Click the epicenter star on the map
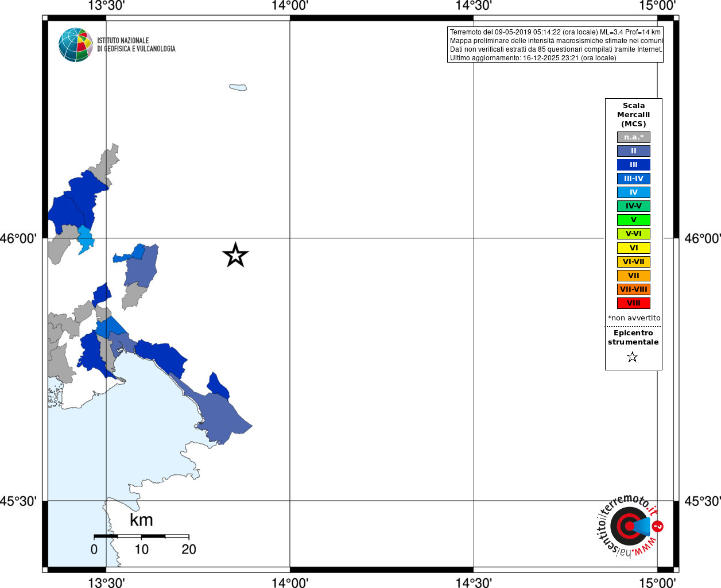The width and height of the screenshot is (721, 588). [x=235, y=255]
